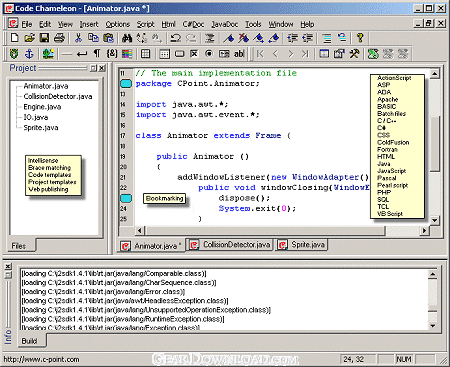Undo the last action with the undo arrow
The height and width of the screenshot is (367, 450).
point(176,38)
